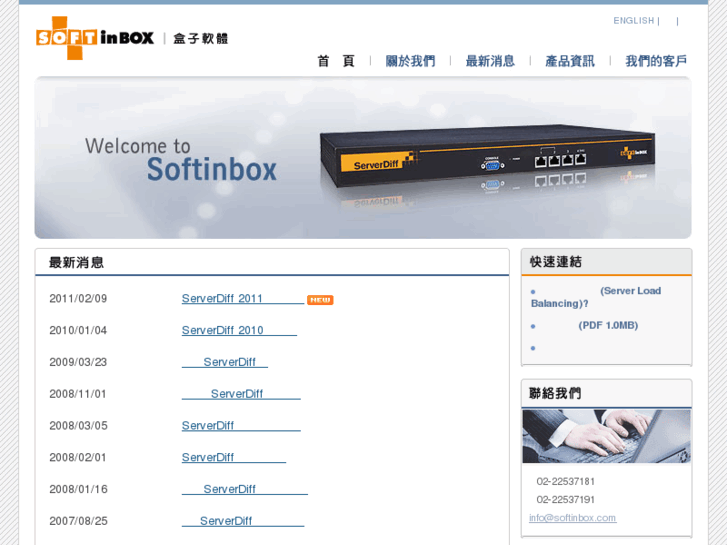The width and height of the screenshot is (727, 545).
Task: Click the Welcome to Softinbox banner text
Action: [181, 159]
